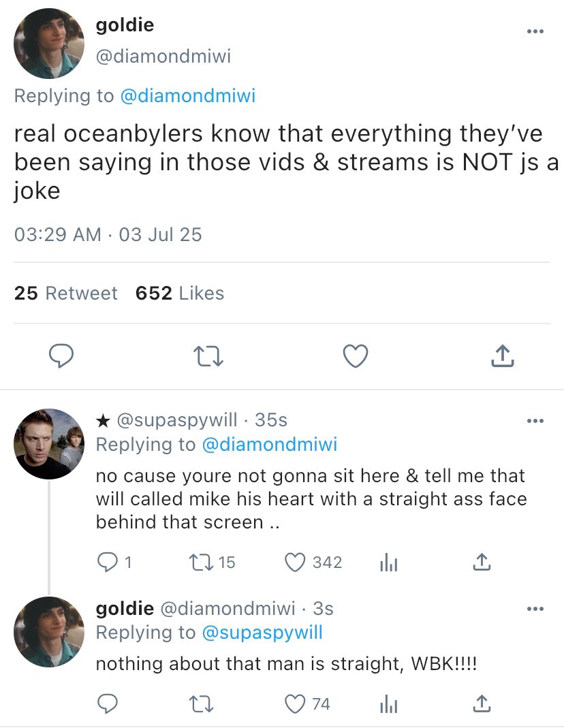The height and width of the screenshot is (728, 564).
Task: Open more options on goldie's last reply
Action: [535, 608]
